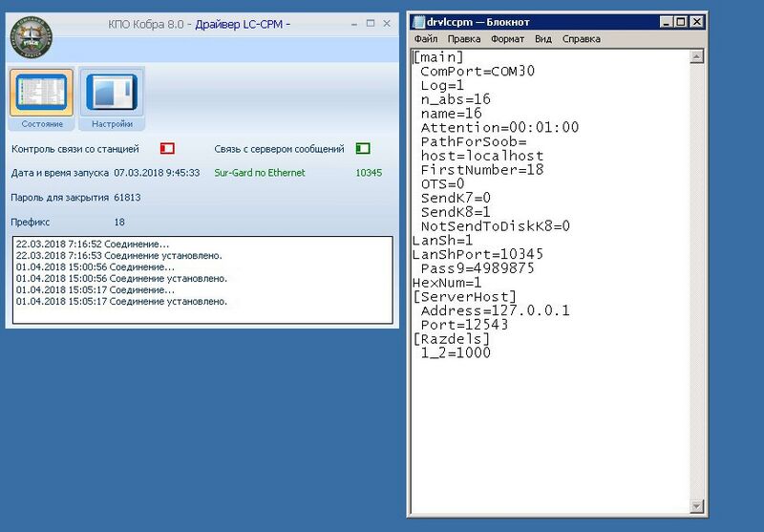Open the Формат menu
Screen dimensions: 764x532
click(507, 39)
